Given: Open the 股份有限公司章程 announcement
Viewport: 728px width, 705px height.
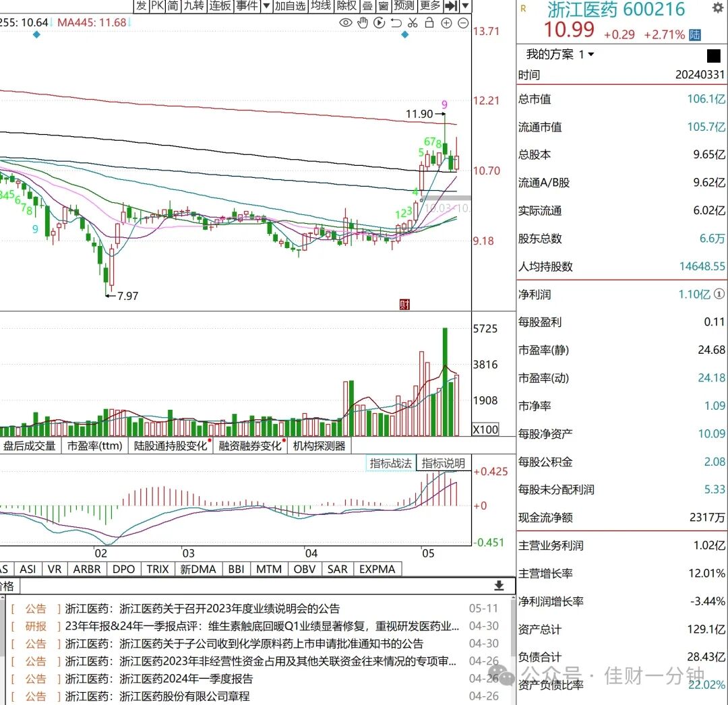Looking at the screenshot, I should click(157, 696).
